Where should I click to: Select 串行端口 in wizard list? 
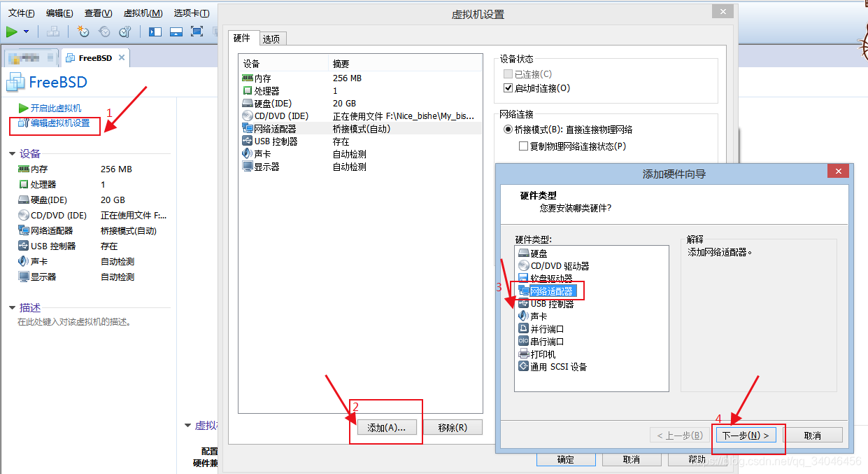point(541,342)
